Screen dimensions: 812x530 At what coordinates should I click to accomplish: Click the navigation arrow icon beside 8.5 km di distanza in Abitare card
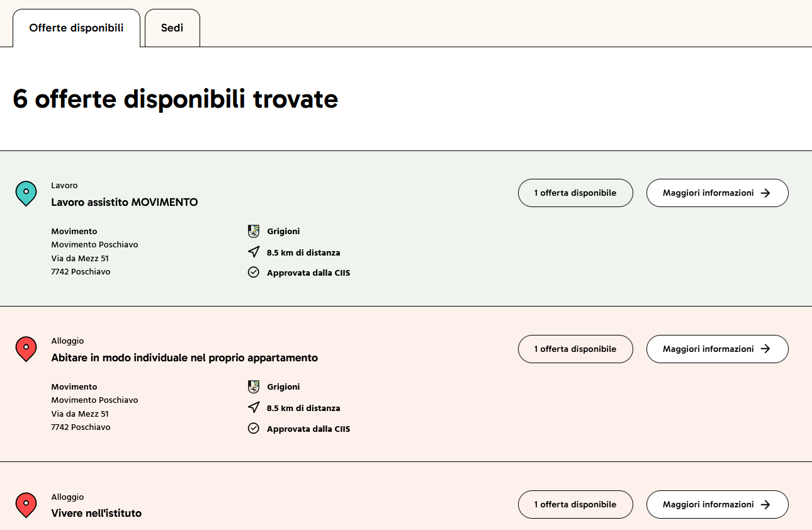pos(254,407)
